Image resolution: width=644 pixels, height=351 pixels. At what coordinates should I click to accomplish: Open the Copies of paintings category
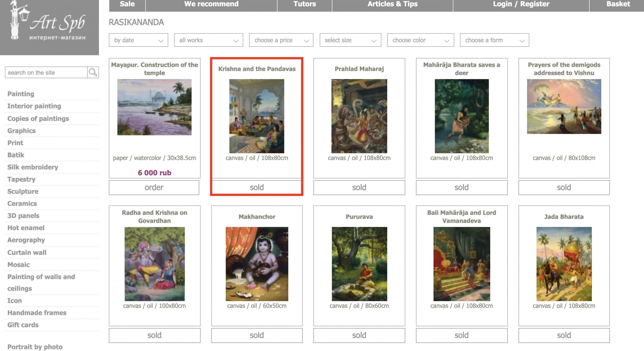(x=38, y=118)
